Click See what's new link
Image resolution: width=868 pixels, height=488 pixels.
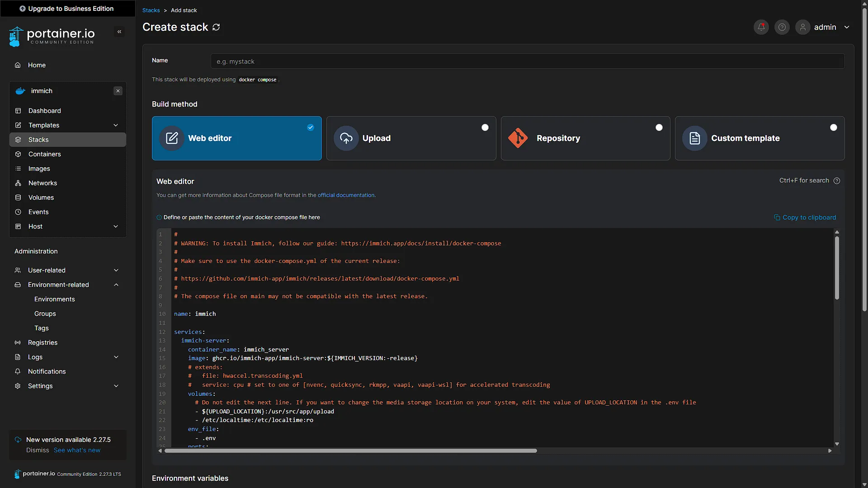(77, 450)
